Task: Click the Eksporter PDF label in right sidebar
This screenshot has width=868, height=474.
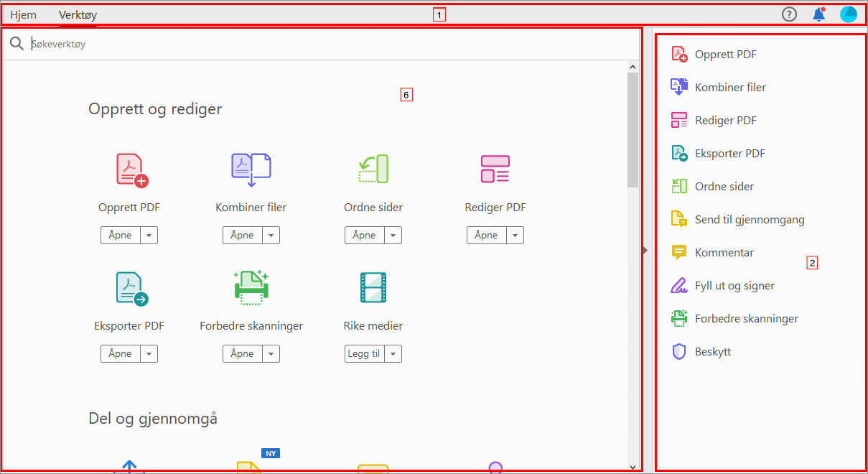Action: [730, 154]
